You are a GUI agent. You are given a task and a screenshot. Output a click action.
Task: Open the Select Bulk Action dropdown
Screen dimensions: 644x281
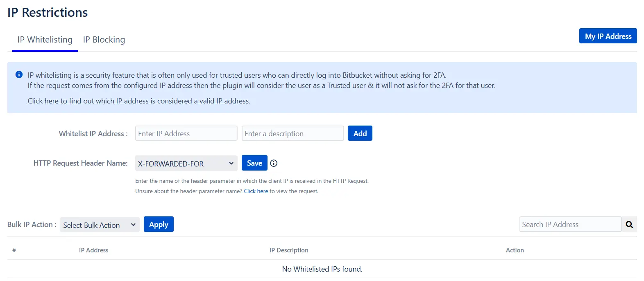99,225
